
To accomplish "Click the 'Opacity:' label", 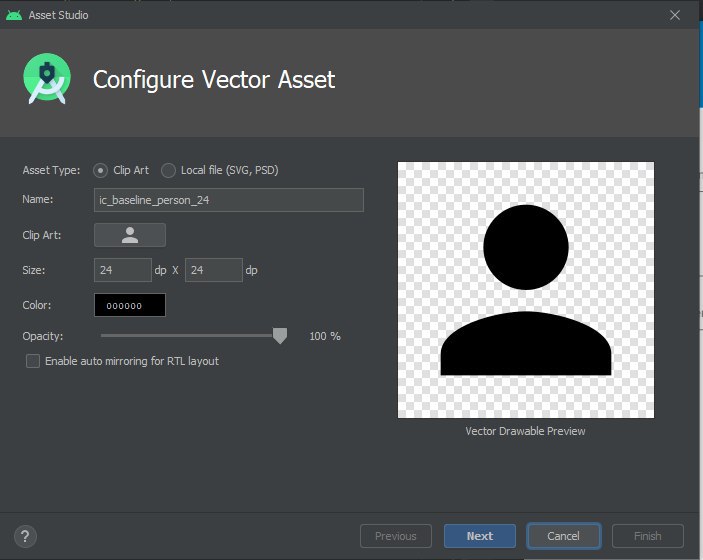I will click(43, 336).
